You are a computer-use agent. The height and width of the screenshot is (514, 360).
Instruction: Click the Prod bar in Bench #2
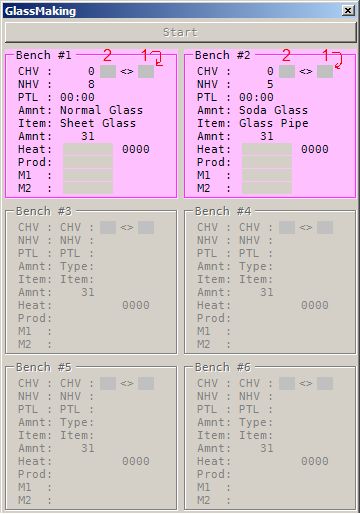point(267,162)
